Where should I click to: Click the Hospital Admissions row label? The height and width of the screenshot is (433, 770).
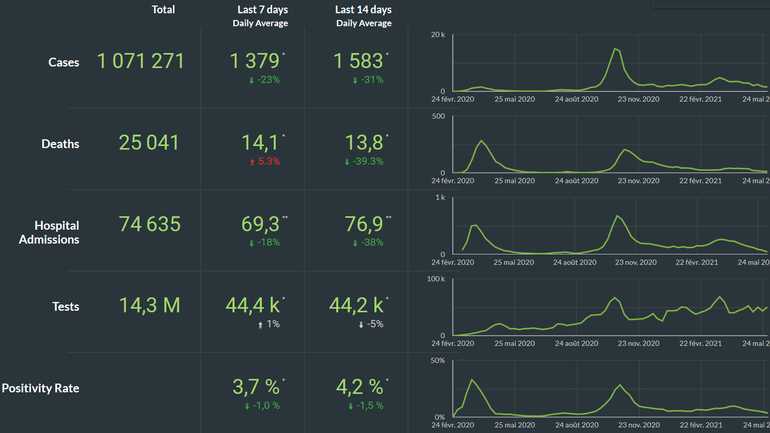click(x=56, y=233)
